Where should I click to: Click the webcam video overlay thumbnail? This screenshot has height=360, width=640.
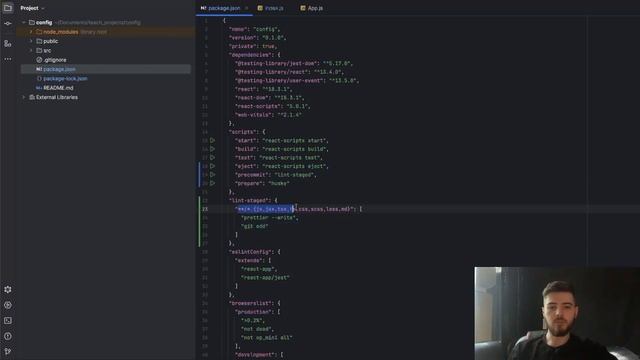(557, 313)
